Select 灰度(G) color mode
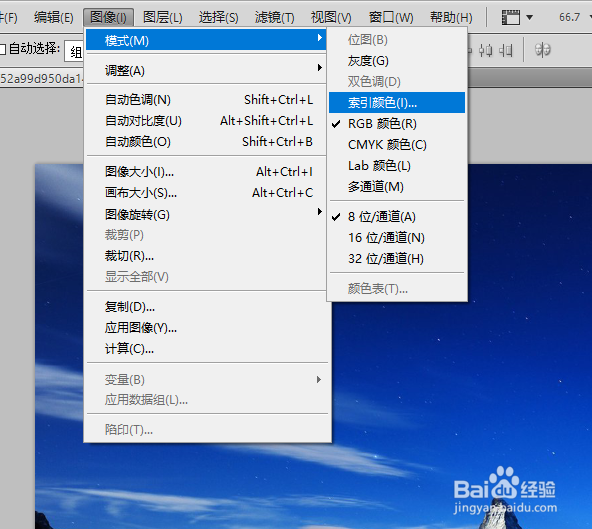 [x=397, y=61]
